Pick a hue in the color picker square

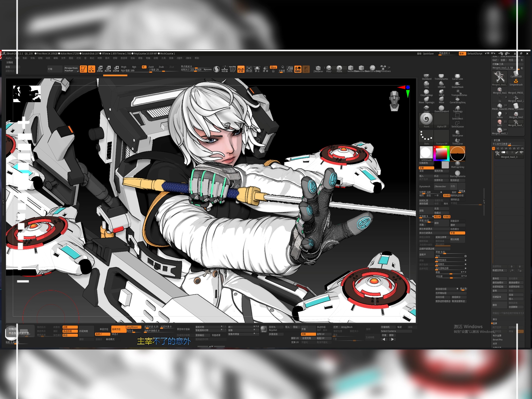click(x=441, y=153)
